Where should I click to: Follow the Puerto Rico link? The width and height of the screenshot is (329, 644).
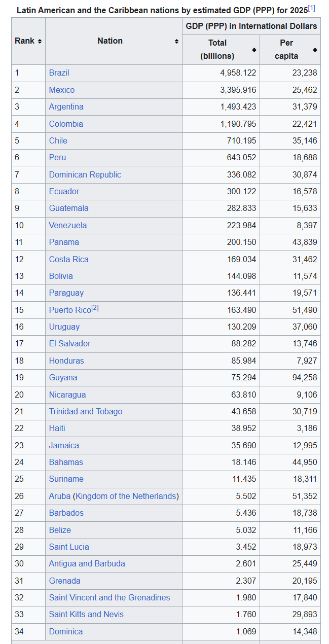70,310
